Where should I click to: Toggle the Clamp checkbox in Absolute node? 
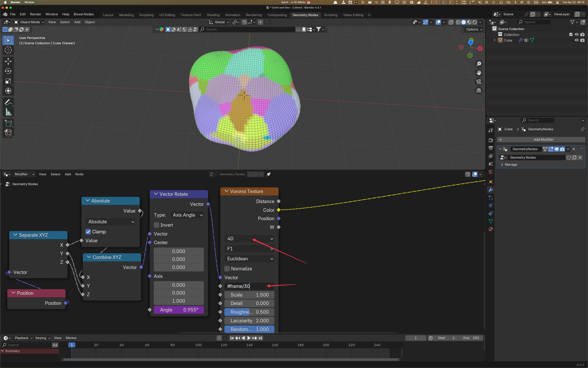click(88, 232)
